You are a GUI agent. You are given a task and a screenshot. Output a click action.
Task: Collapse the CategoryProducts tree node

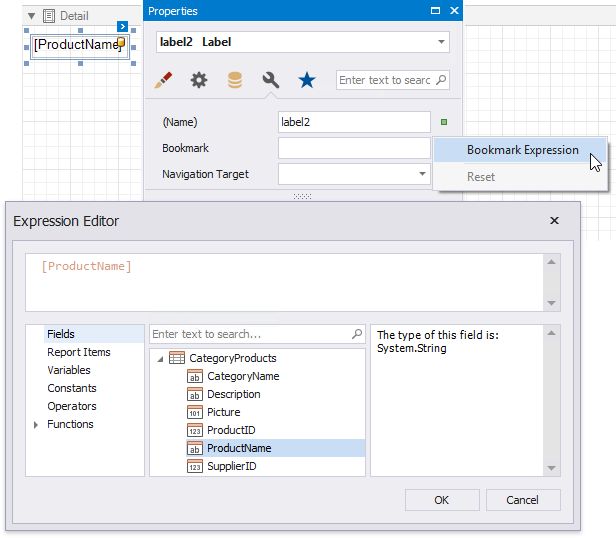(159, 358)
